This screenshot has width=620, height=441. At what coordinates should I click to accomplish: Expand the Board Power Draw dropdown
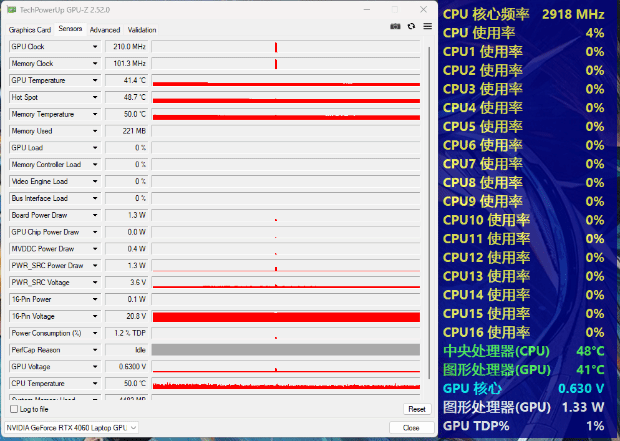tap(95, 215)
